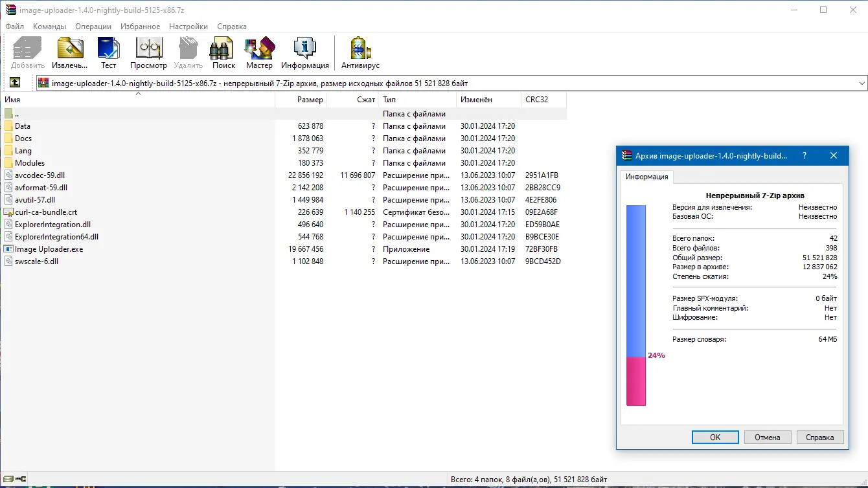This screenshot has width=868, height=488.
Task: Click the up-one-level folder icon
Action: (14, 83)
